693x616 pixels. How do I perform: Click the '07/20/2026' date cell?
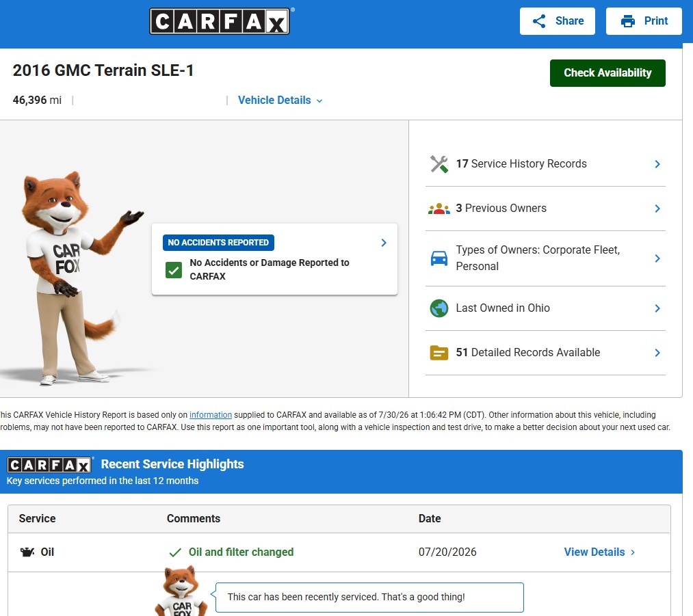click(x=447, y=552)
